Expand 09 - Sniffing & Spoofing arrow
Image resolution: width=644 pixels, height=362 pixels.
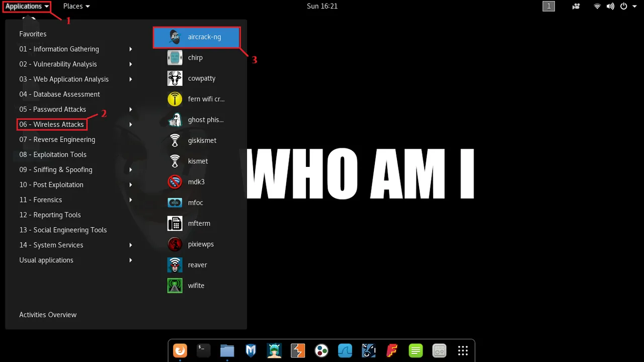pos(130,169)
